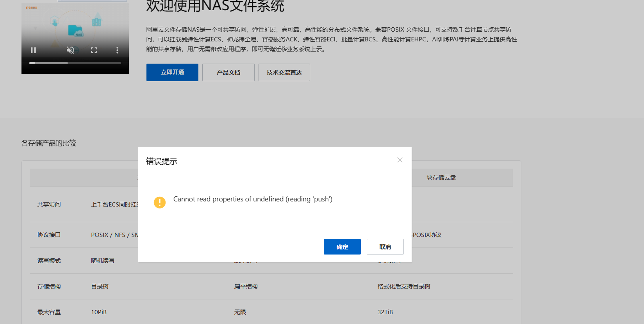
Task: Click the 欢迎使用NAS文件系统 heading
Action: 215,6
